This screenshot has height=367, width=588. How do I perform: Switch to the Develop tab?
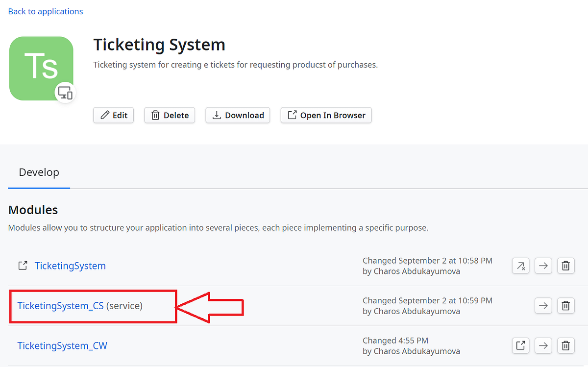39,172
